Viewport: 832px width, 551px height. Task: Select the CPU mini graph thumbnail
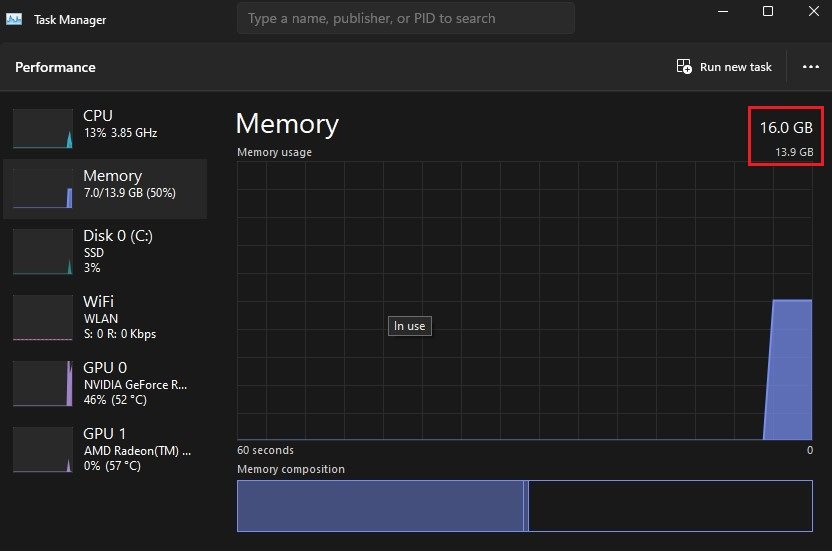43,128
